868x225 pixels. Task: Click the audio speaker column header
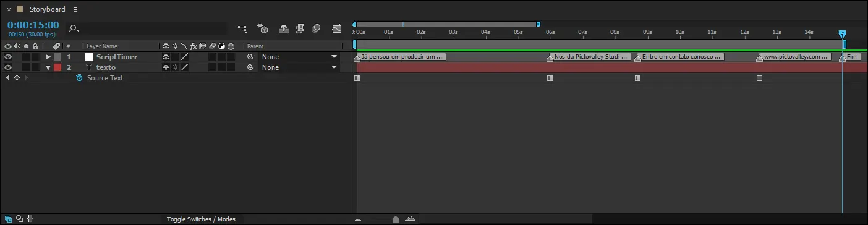click(17, 46)
